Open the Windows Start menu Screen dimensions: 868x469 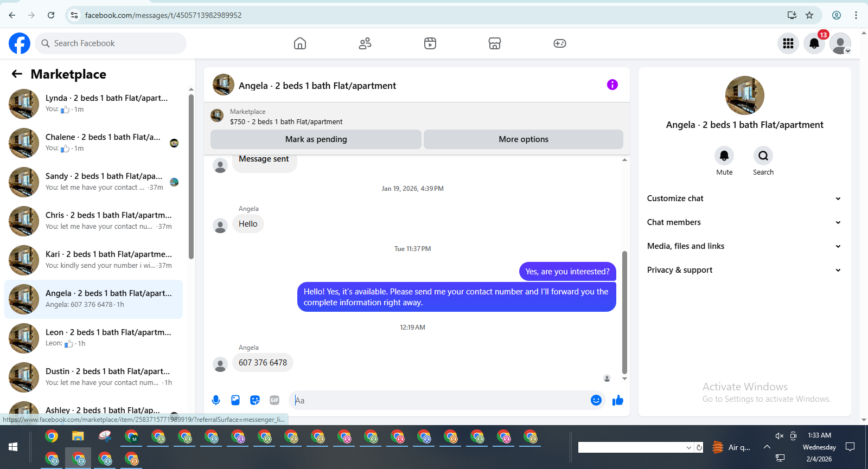(13, 447)
